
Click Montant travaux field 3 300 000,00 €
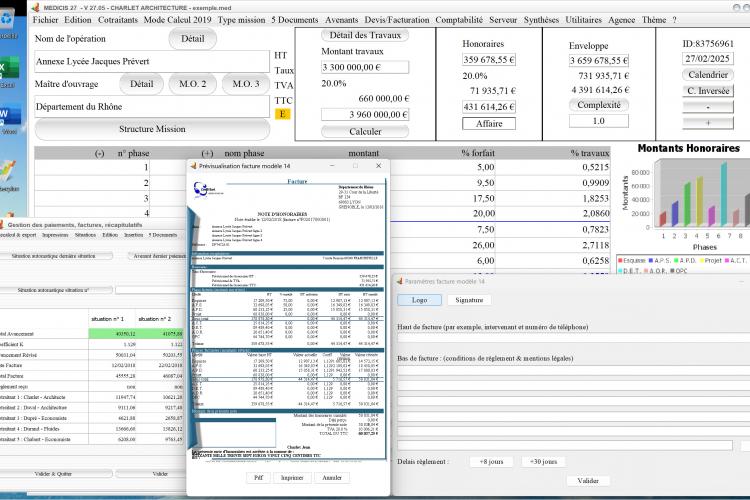(x=365, y=67)
